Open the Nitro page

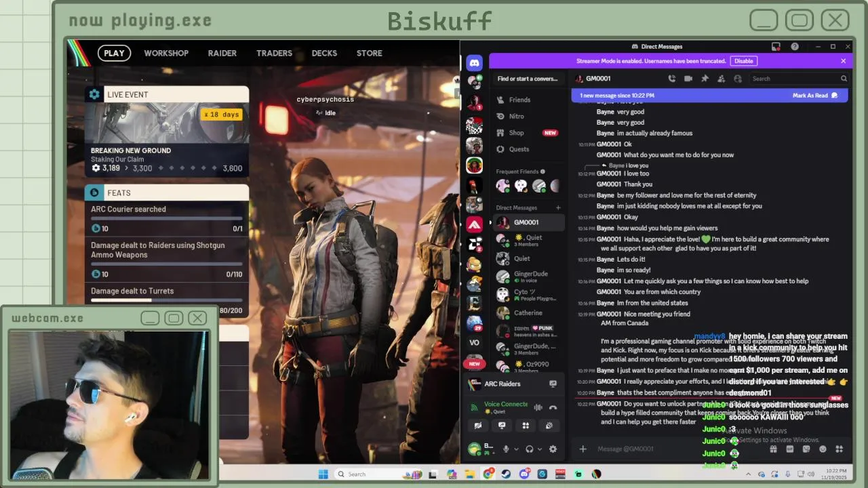click(x=527, y=116)
